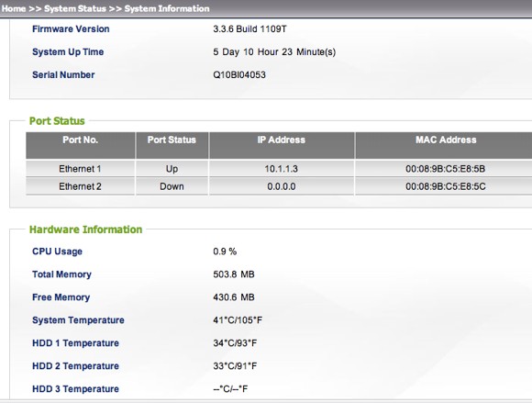Screen dimensions: 532x403
Task: Select IP address 10.1.1.3
Action: (282, 169)
